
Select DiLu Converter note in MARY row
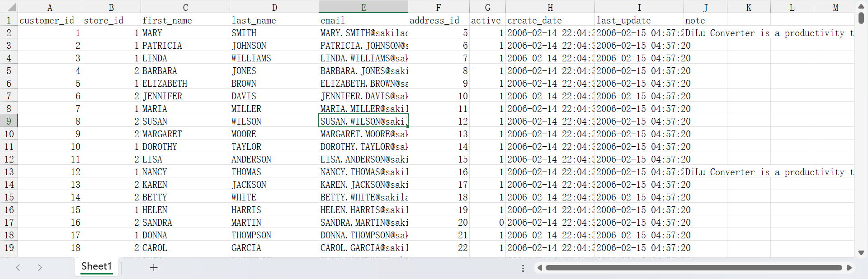tap(769, 33)
